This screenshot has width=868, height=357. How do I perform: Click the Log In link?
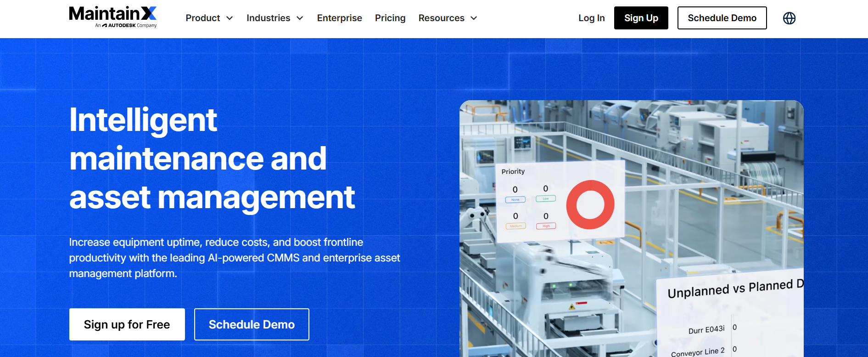592,18
